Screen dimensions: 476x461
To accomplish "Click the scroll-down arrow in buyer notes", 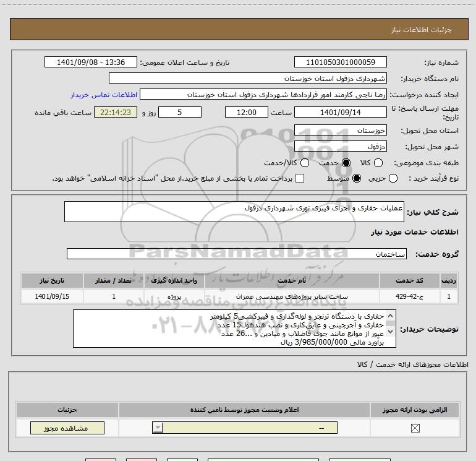I will (391, 332).
